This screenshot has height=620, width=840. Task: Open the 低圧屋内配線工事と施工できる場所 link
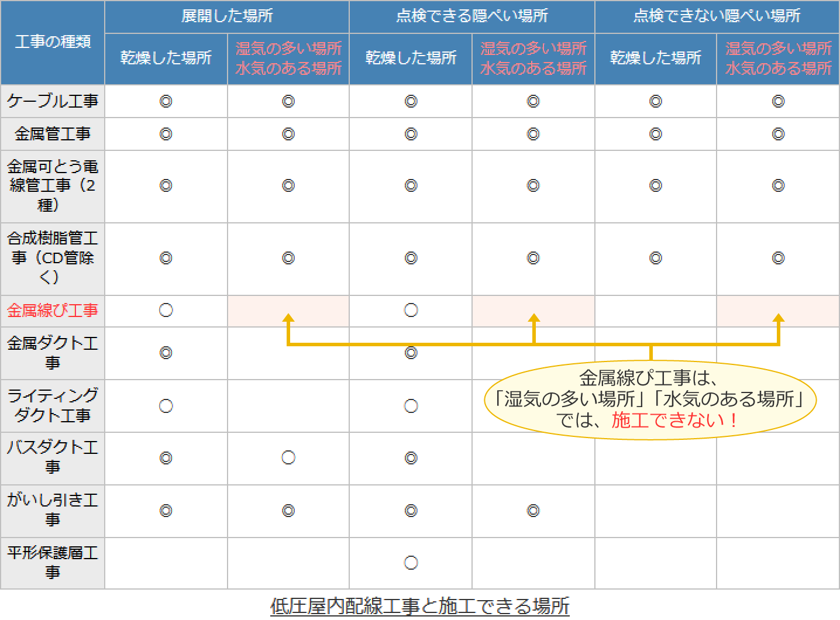pyautogui.click(x=419, y=606)
